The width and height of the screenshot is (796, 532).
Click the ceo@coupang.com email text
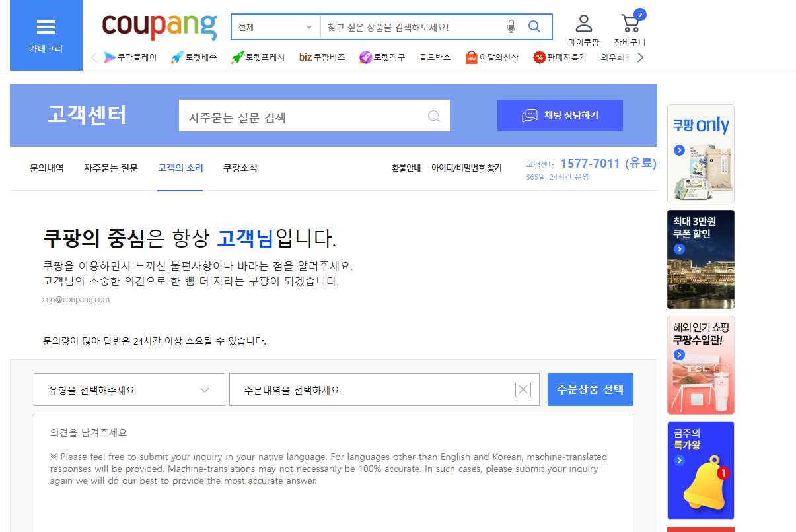76,300
